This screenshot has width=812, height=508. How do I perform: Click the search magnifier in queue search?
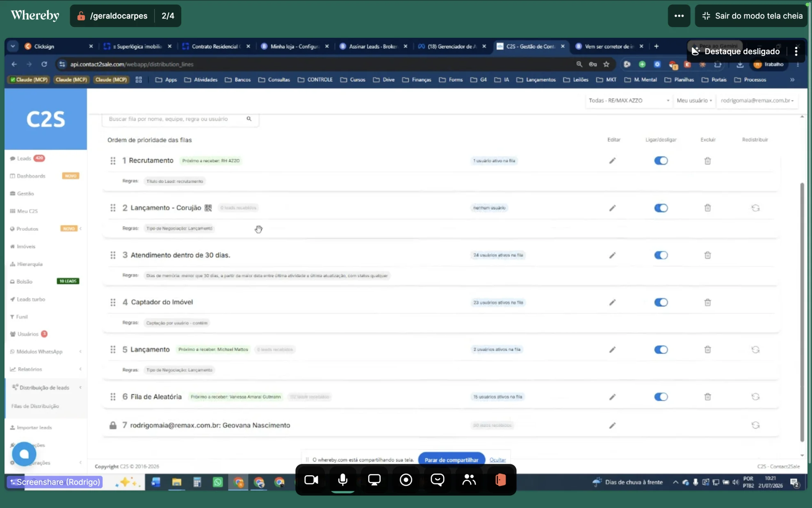(x=249, y=119)
